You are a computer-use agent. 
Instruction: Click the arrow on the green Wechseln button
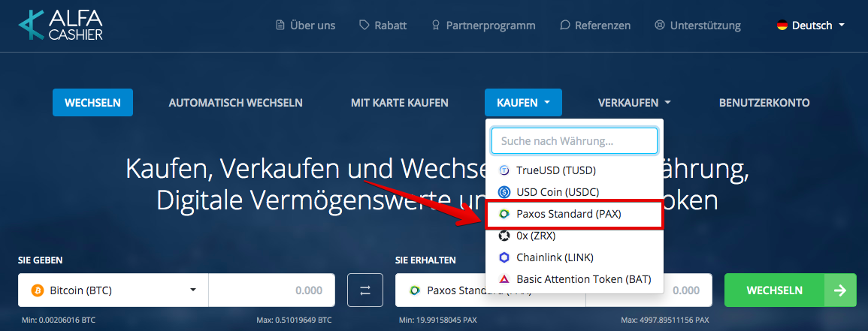pos(840,290)
